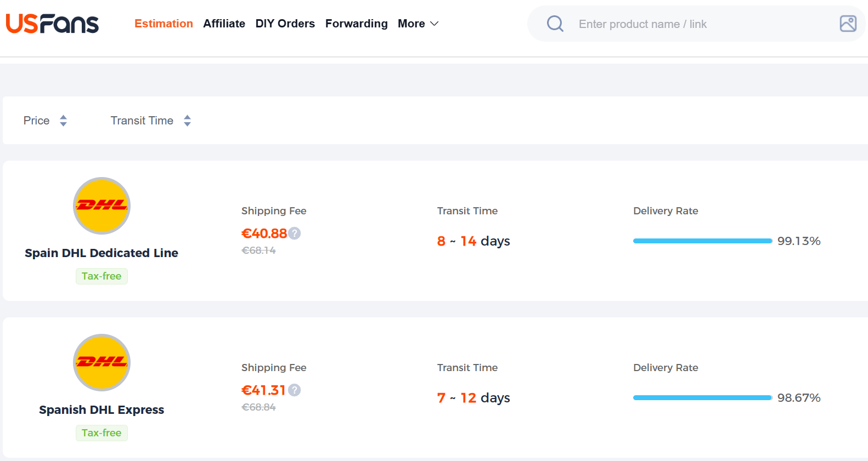Select Spain DHL Dedicated Line title

[102, 253]
